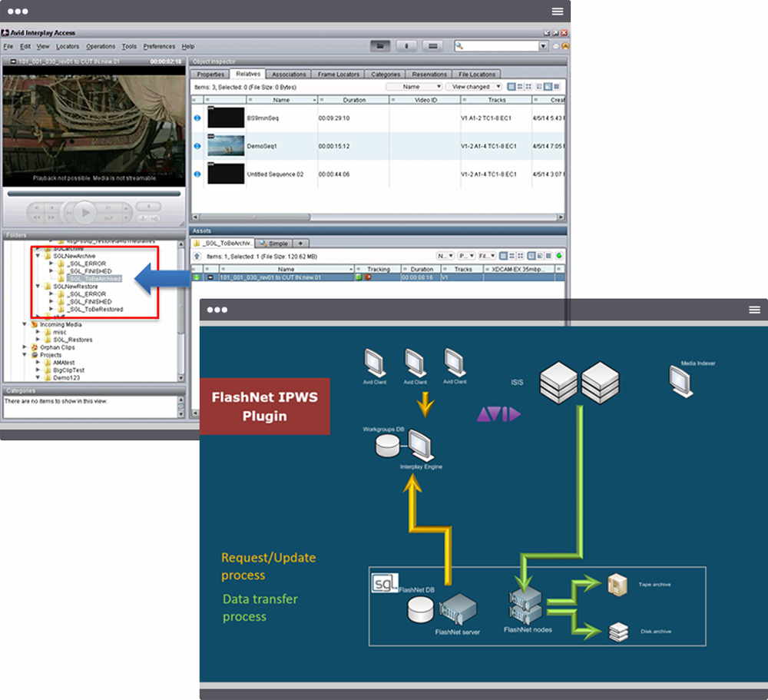
Task: Click the Folders tree vertical scrollbar
Action: [181, 311]
